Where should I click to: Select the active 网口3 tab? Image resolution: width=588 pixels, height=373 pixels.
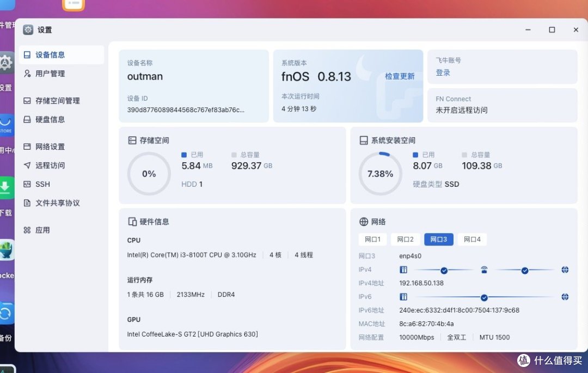pos(438,239)
